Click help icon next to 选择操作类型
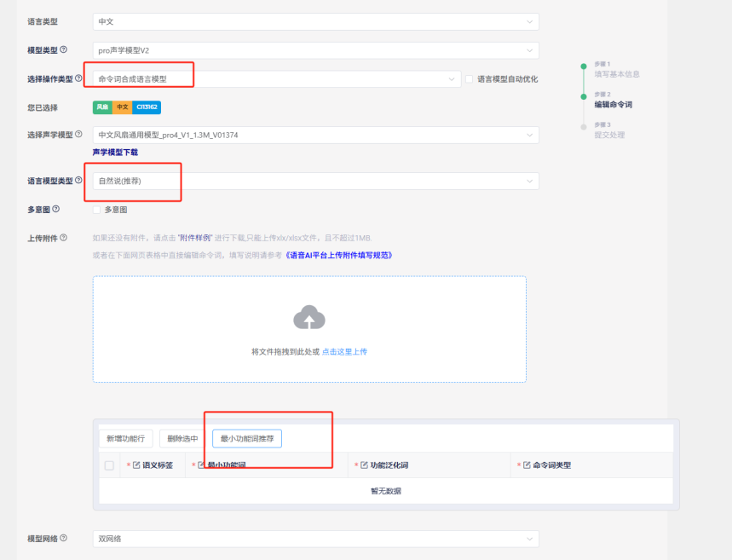The width and height of the screenshot is (732, 560). tap(78, 78)
